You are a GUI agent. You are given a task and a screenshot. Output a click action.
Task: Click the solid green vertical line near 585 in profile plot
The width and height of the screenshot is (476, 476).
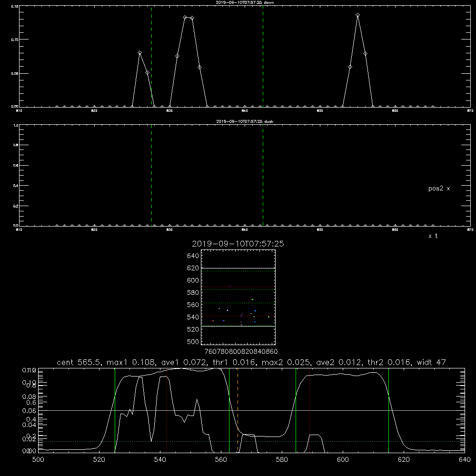(x=296, y=410)
